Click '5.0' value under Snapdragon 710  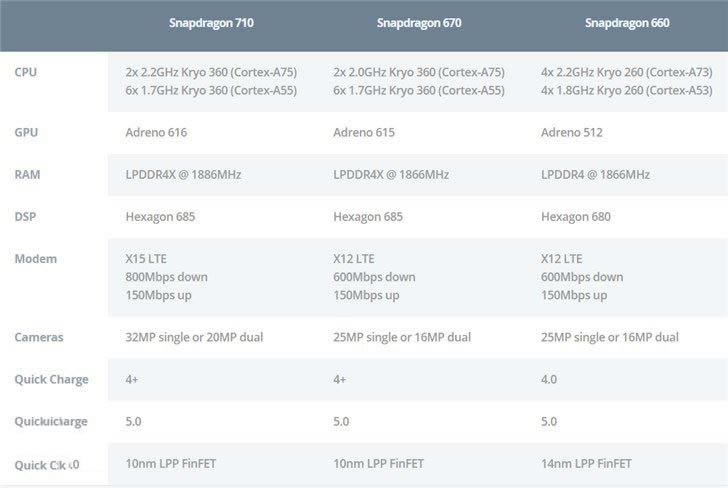click(133, 422)
